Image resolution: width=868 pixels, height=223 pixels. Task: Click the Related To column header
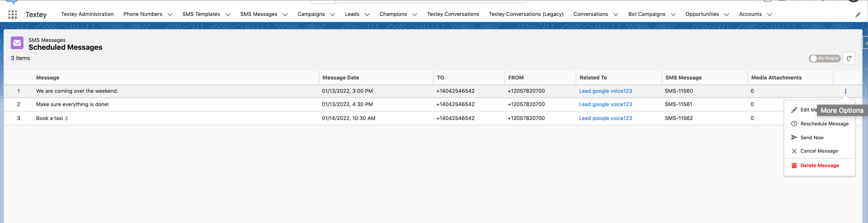[593, 78]
